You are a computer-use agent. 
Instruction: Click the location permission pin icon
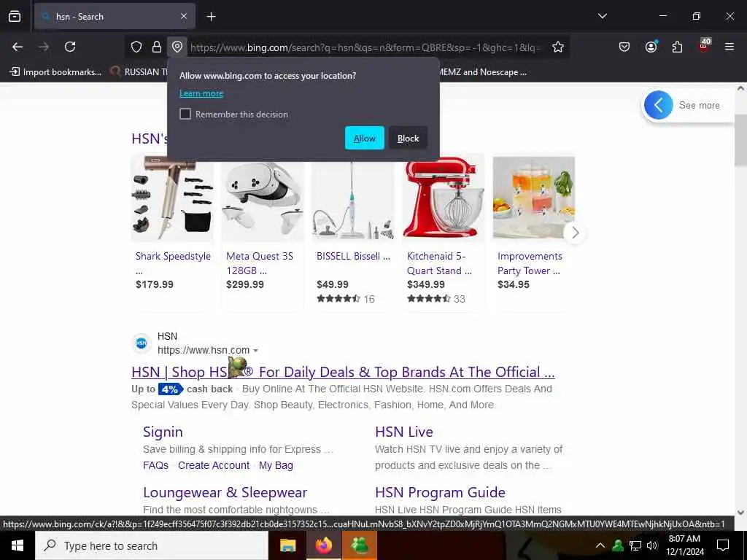(177, 47)
